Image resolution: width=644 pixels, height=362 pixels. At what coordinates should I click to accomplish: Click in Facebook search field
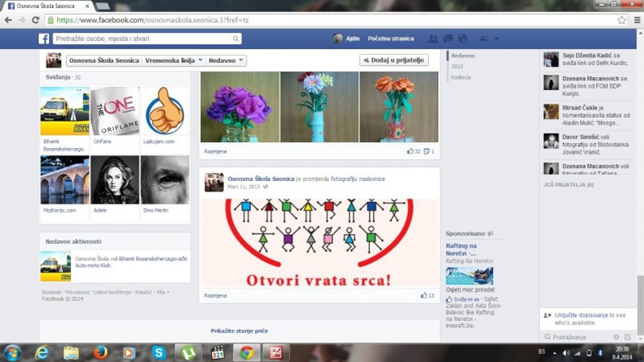coord(142,39)
